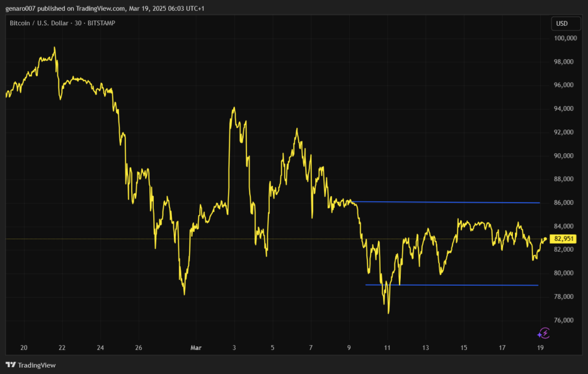
Task: Click the 86,000 price axis label
Action: 565,202
